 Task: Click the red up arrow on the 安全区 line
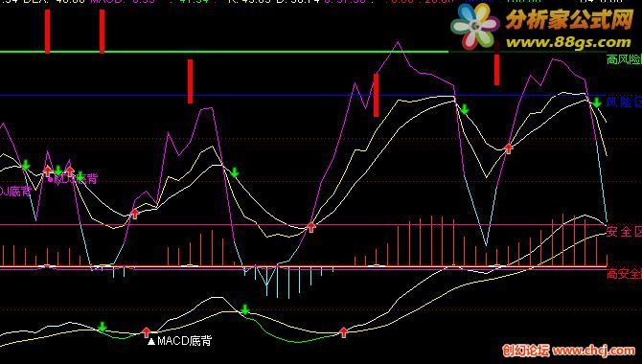[311, 226]
